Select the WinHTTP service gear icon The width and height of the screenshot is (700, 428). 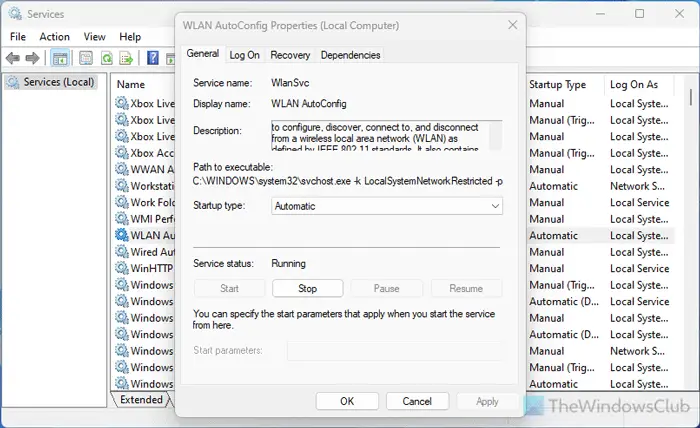121,268
